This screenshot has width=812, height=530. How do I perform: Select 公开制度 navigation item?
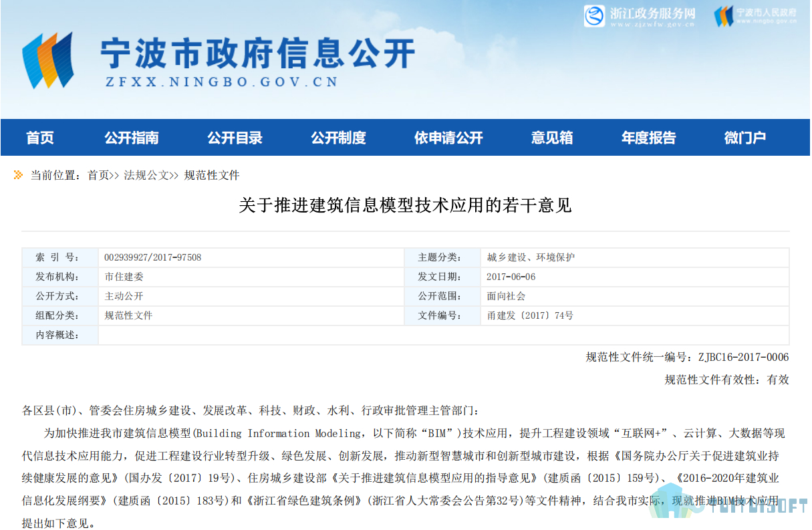338,138
